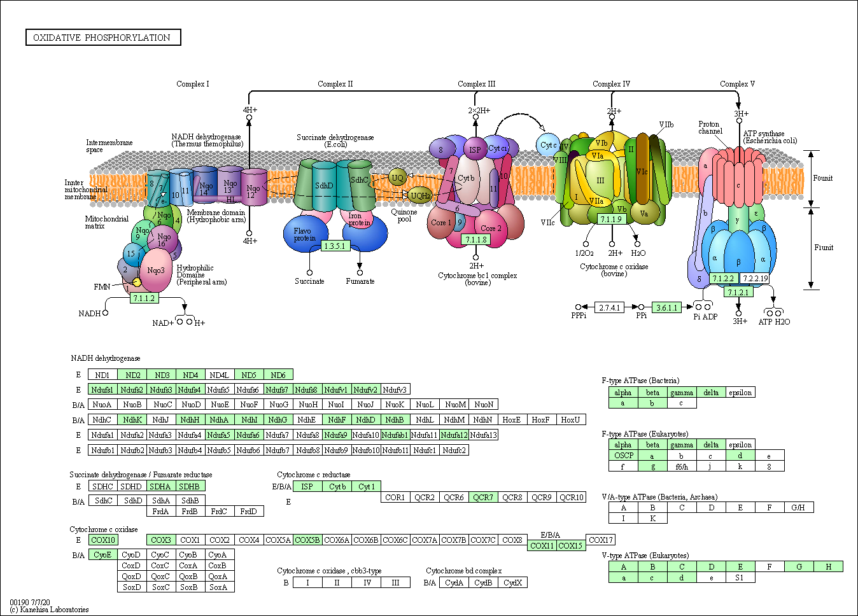Click the NADH compound circle
The width and height of the screenshot is (858, 616).
(x=106, y=312)
